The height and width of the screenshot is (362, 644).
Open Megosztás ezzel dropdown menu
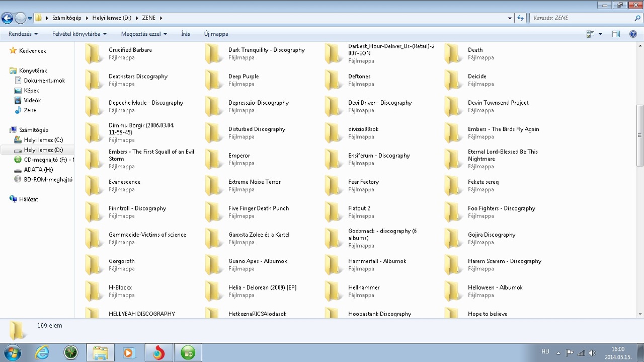pyautogui.click(x=144, y=34)
